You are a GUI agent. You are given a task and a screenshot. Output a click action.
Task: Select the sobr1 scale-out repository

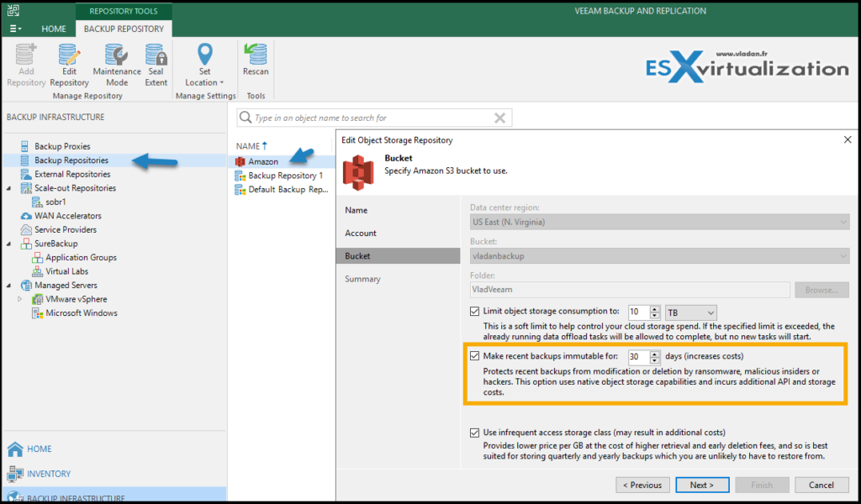55,202
